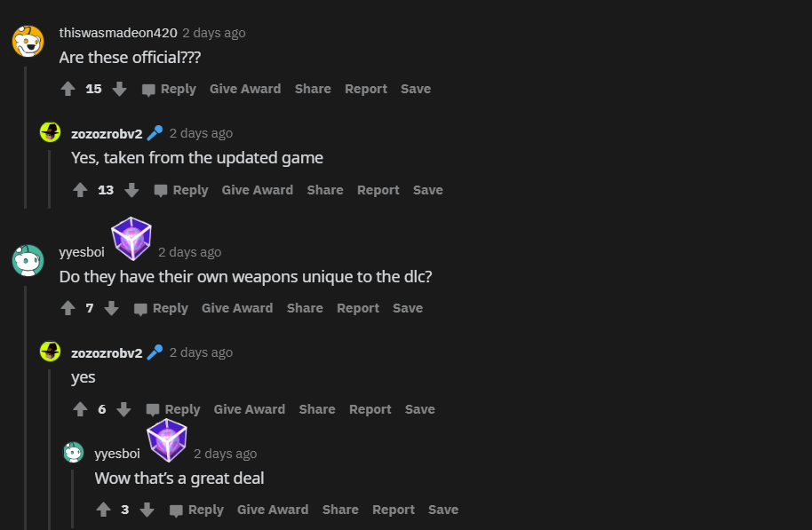Report zozozrobv2's "yes" comment
The height and width of the screenshot is (530, 812).
[370, 409]
